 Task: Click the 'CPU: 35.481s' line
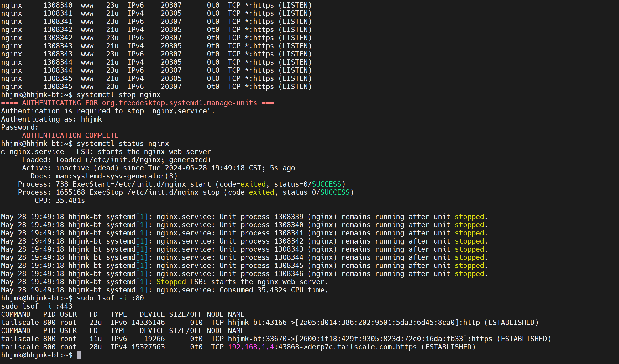point(60,201)
